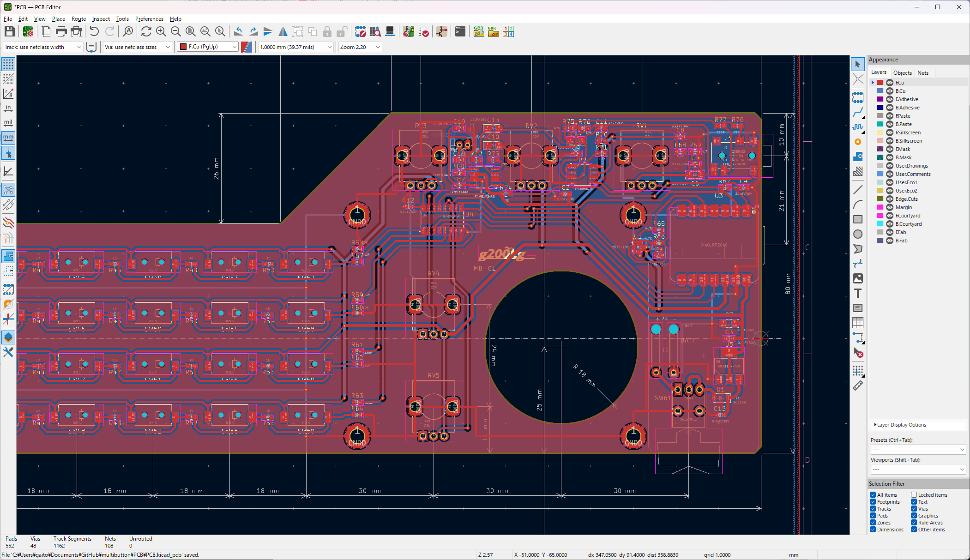The width and height of the screenshot is (970, 560).
Task: Select the Route Tracks tool
Action: pyautogui.click(x=858, y=112)
